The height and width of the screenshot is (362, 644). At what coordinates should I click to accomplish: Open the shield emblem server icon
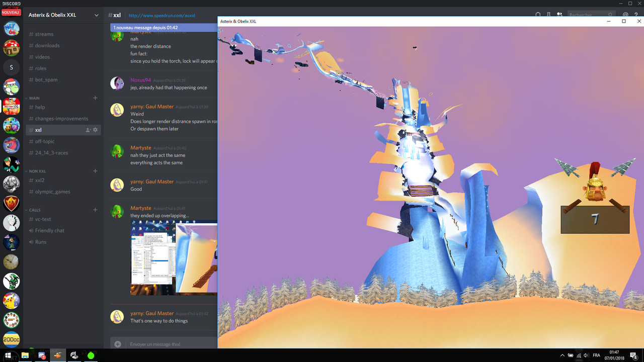tap(12, 204)
